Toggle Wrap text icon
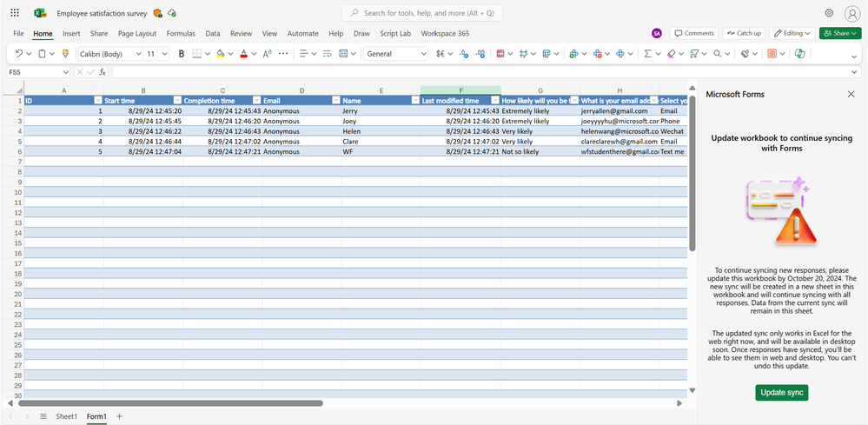 (x=327, y=54)
